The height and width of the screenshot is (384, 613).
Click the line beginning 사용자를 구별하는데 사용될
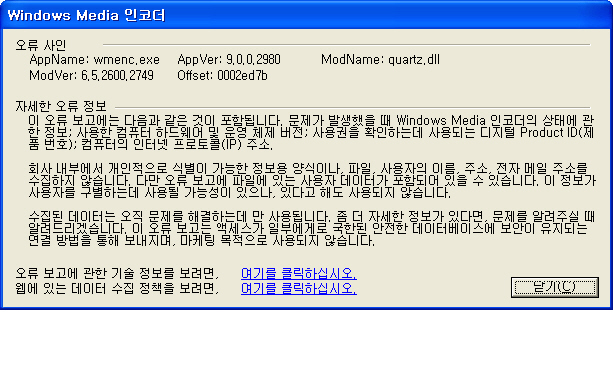coord(240,192)
